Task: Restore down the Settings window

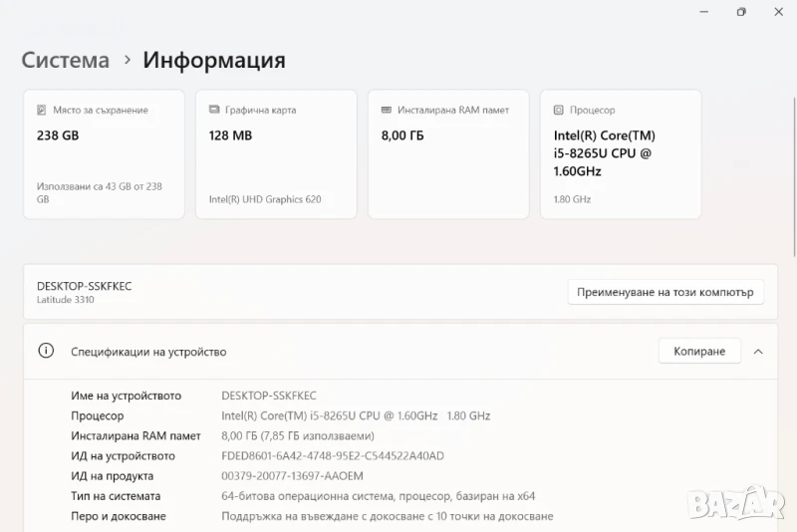Action: (x=741, y=12)
